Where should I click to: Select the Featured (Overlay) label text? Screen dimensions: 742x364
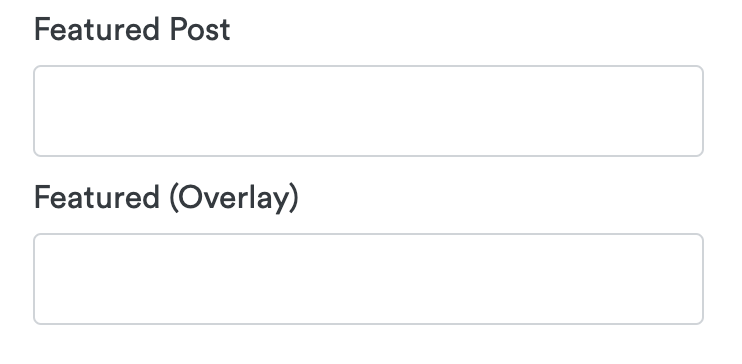166,198
